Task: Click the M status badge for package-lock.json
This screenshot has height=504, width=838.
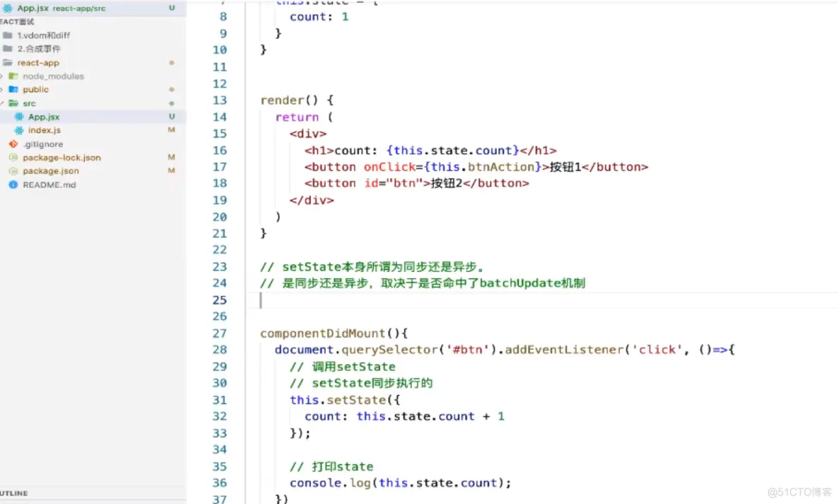Action: (x=171, y=157)
